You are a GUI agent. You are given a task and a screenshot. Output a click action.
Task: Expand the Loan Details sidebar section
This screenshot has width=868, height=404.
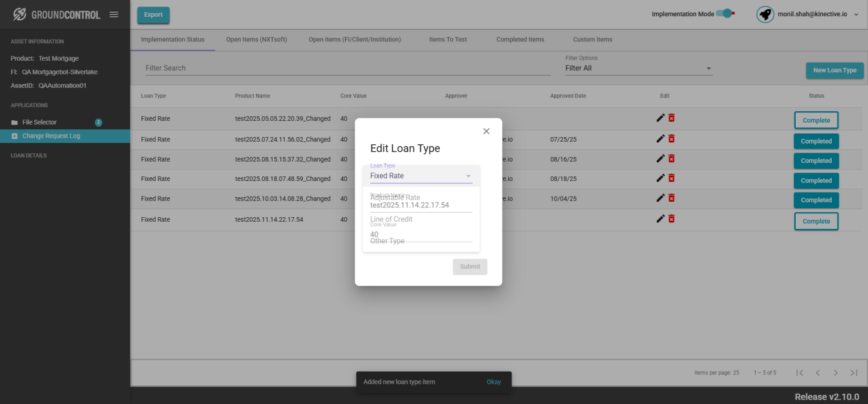coord(28,156)
